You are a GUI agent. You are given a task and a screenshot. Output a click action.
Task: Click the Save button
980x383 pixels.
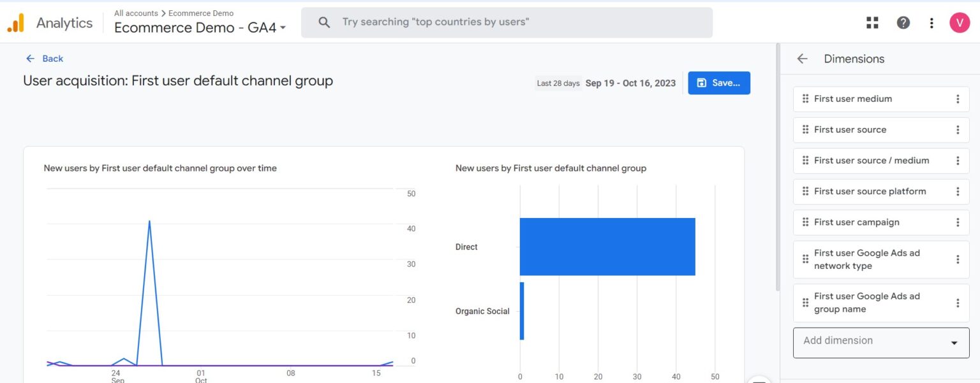[718, 83]
